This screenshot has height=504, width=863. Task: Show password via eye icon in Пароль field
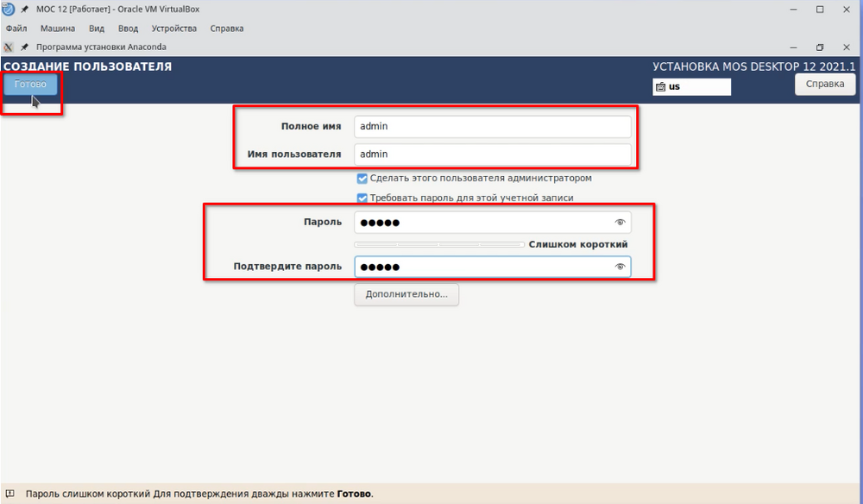click(619, 223)
